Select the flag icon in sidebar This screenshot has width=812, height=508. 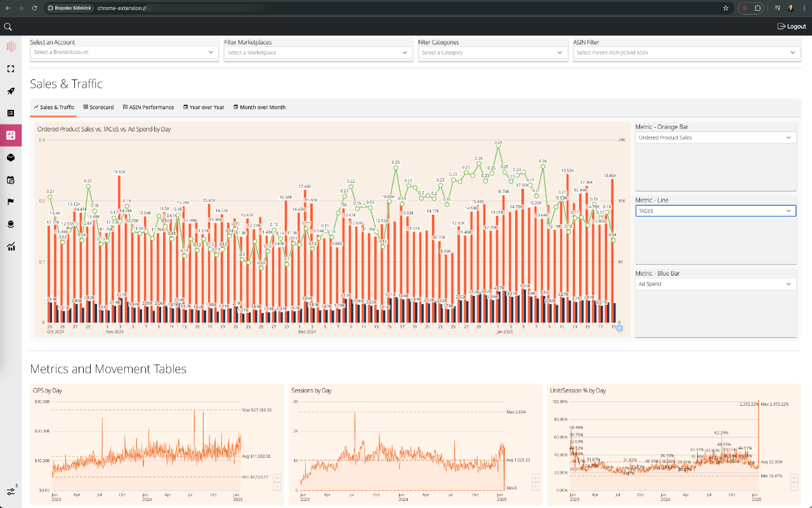pos(11,202)
